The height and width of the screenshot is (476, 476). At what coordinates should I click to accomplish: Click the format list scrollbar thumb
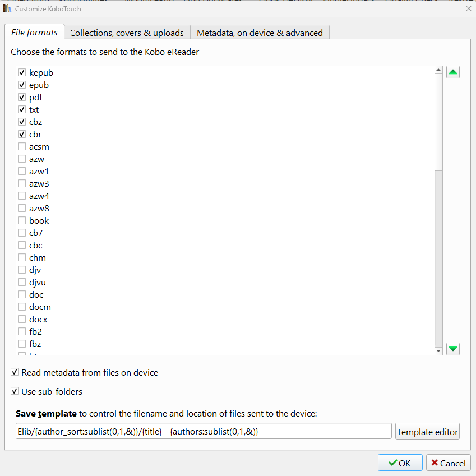tap(438, 122)
